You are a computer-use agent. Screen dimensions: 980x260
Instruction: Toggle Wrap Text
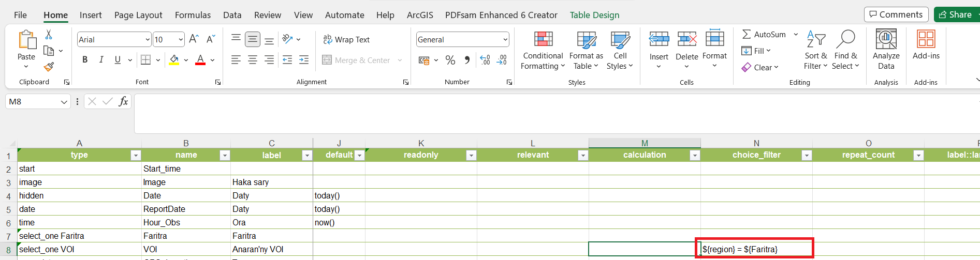[346, 39]
